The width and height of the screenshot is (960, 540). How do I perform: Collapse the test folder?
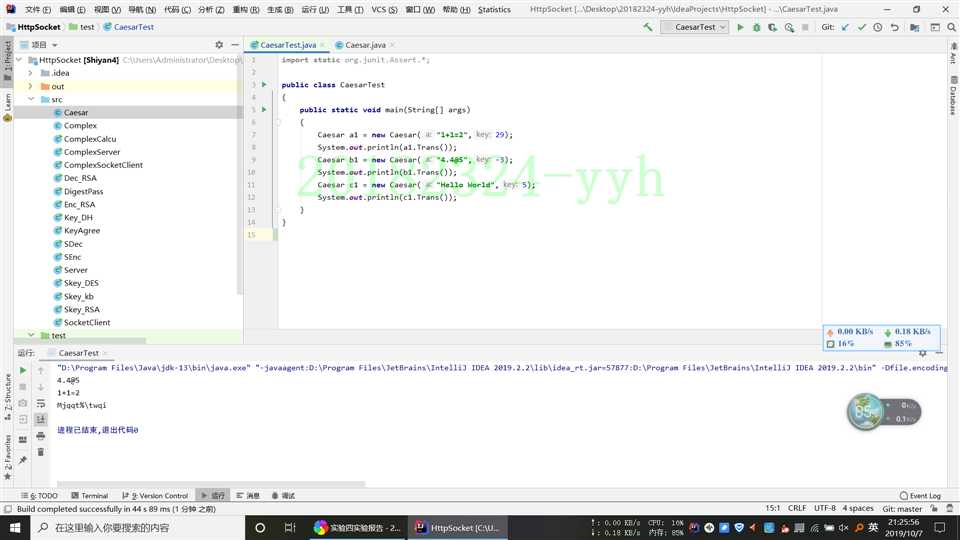[31, 336]
